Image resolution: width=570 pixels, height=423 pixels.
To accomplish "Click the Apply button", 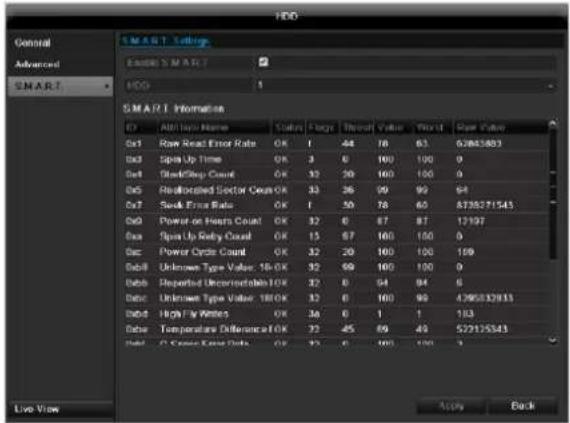I will (451, 406).
